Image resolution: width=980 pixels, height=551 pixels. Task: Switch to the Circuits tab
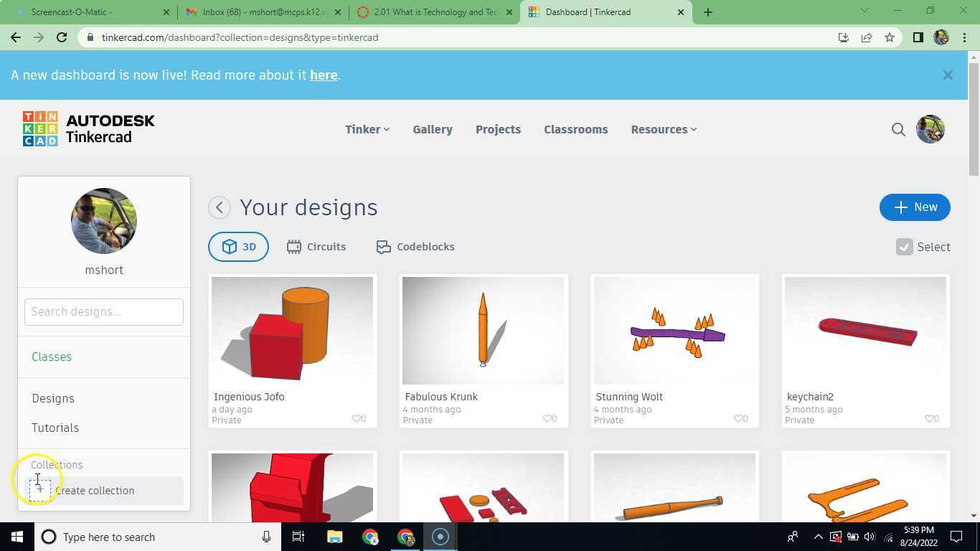[x=316, y=246]
